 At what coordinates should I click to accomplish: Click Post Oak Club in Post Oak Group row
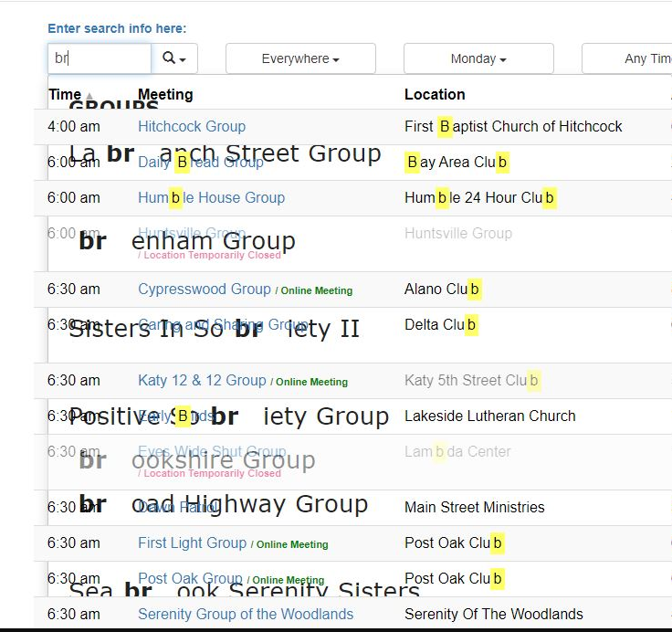[x=455, y=578]
